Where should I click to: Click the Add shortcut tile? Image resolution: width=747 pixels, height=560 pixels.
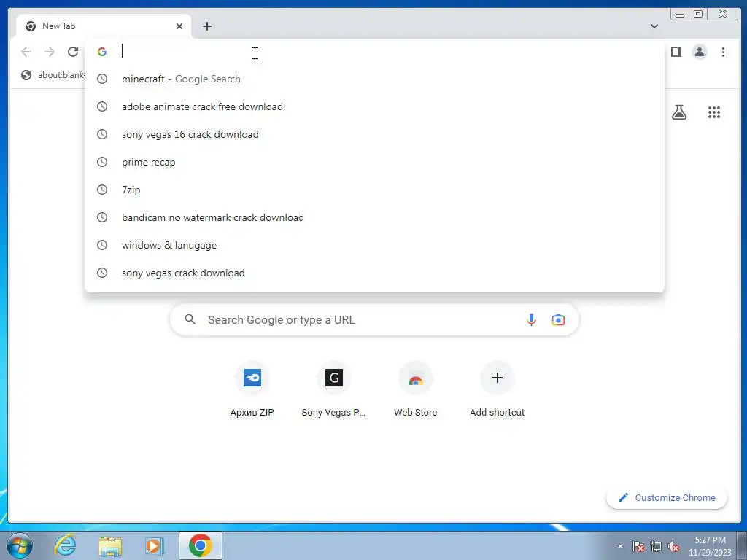click(x=497, y=391)
